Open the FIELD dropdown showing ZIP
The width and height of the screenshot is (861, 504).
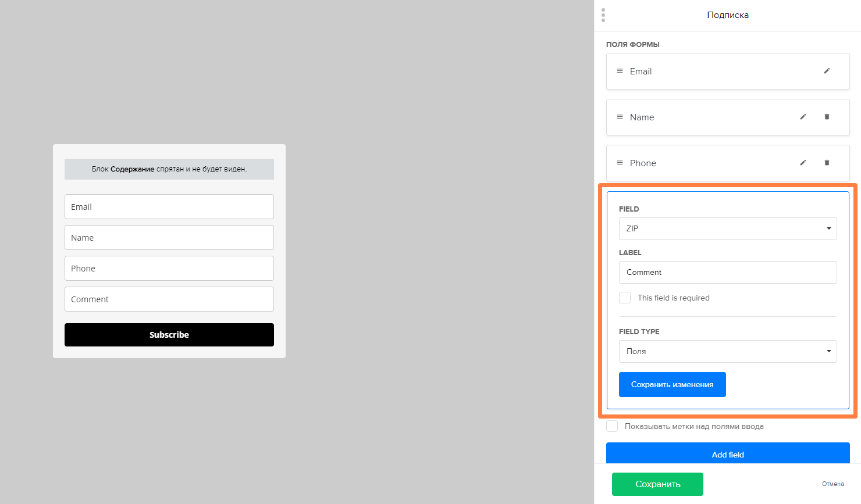coord(728,228)
